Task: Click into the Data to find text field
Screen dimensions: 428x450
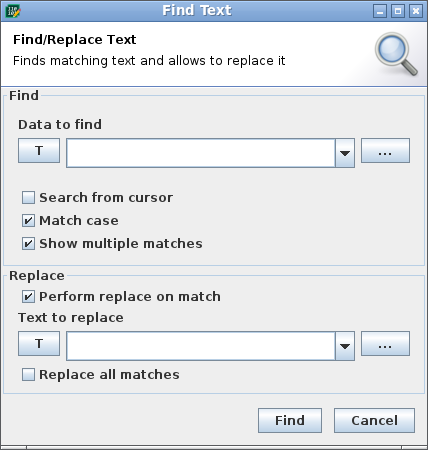Action: tap(201, 153)
